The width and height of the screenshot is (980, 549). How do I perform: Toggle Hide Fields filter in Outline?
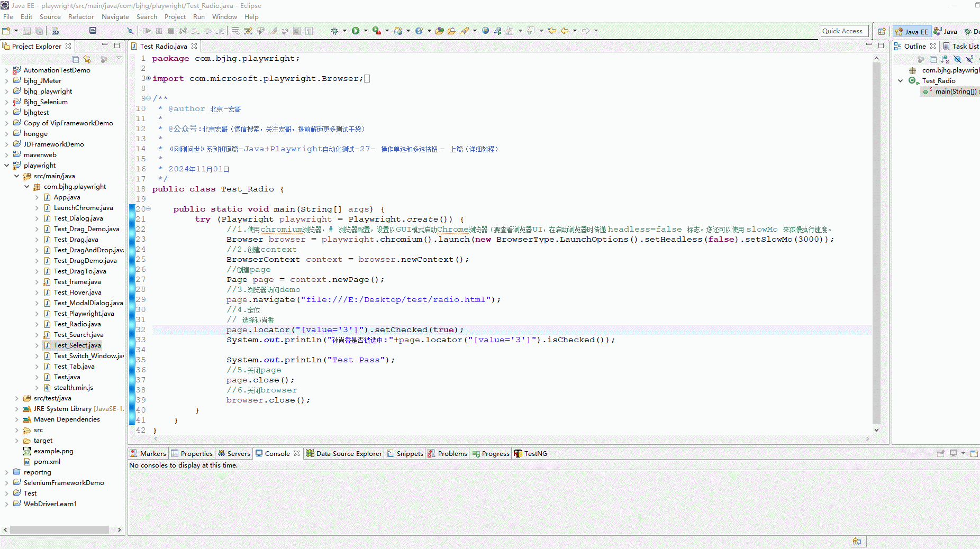(x=957, y=59)
